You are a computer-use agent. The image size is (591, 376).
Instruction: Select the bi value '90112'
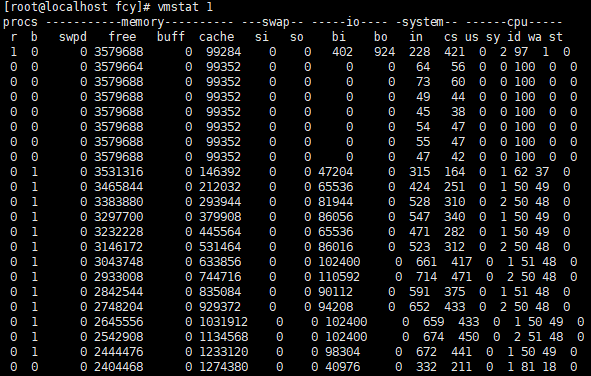point(335,292)
